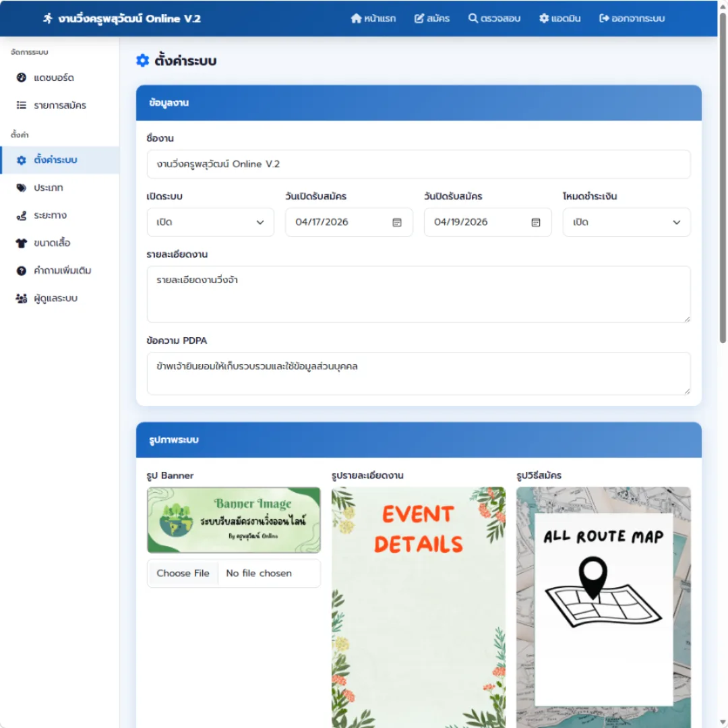Click the magnifier icon beside ตรวจสอบ
The image size is (728, 728).
tap(473, 18)
